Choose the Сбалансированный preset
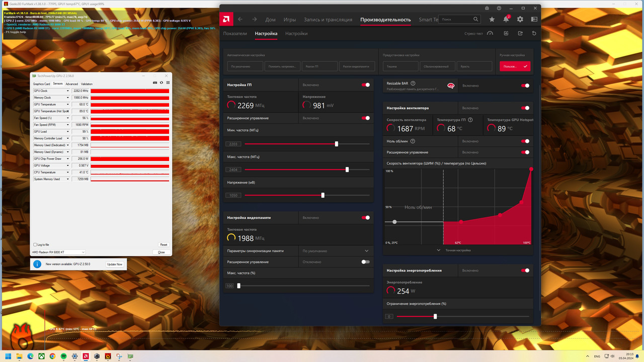 pos(437,66)
